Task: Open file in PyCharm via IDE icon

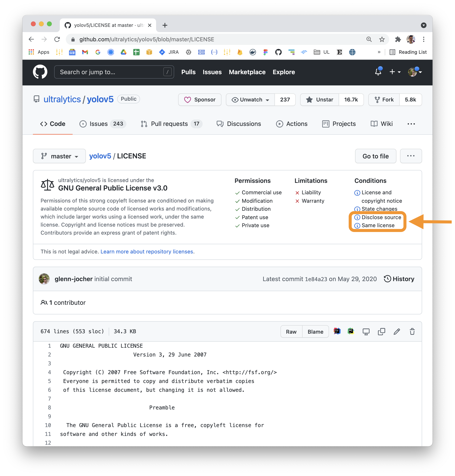Action: pyautogui.click(x=351, y=331)
